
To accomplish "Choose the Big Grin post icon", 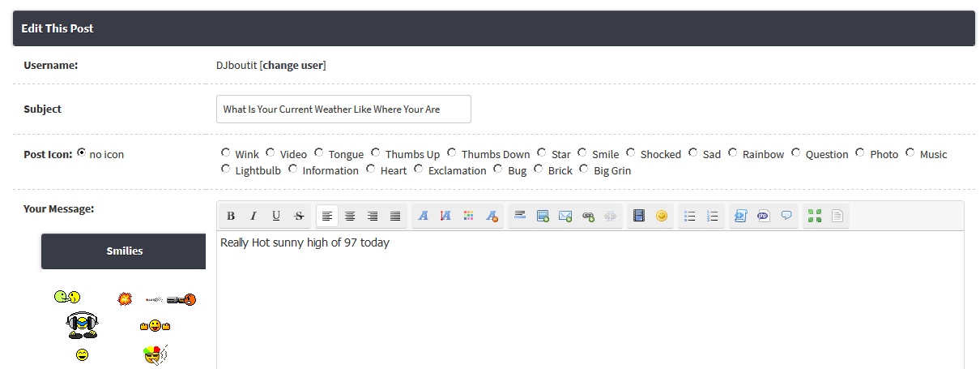I will (x=584, y=169).
